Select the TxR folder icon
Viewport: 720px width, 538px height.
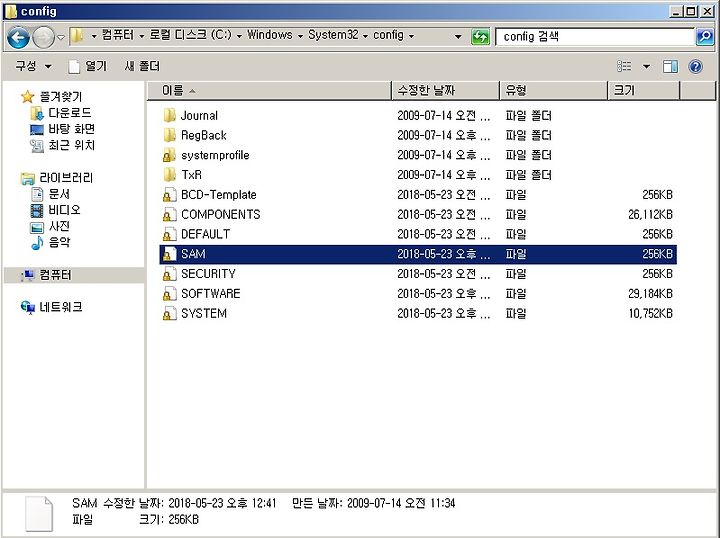(169, 175)
